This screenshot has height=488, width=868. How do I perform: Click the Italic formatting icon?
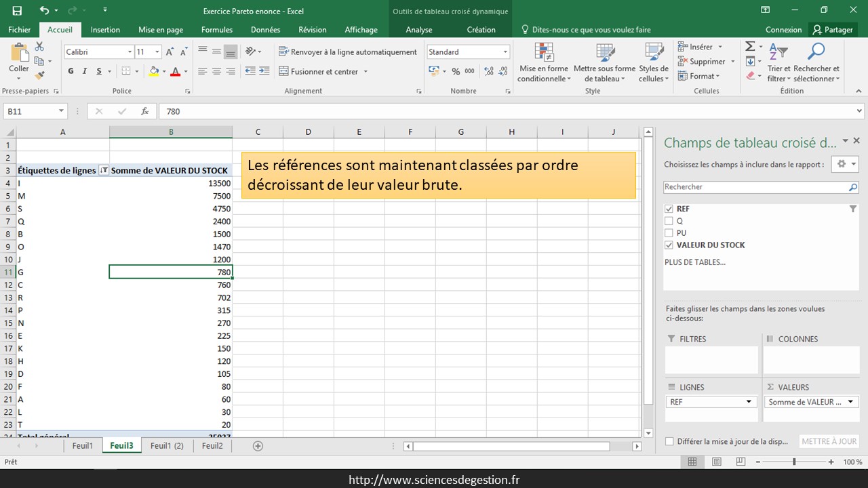tap(85, 71)
